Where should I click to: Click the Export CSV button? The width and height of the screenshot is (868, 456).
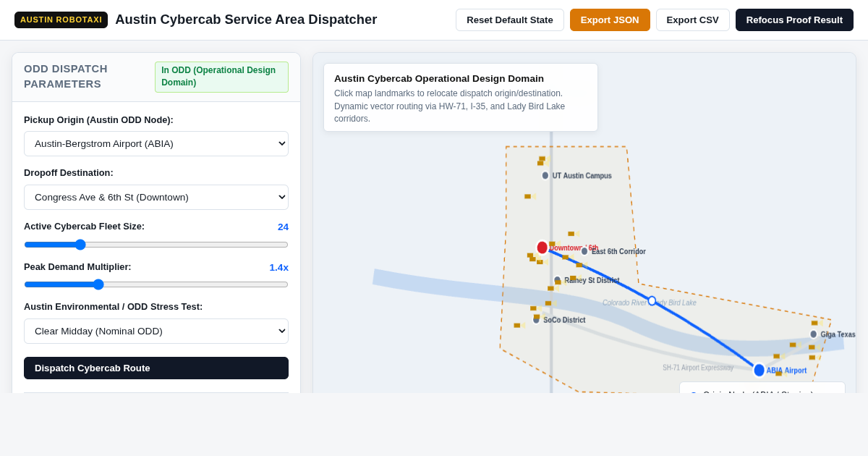(693, 20)
